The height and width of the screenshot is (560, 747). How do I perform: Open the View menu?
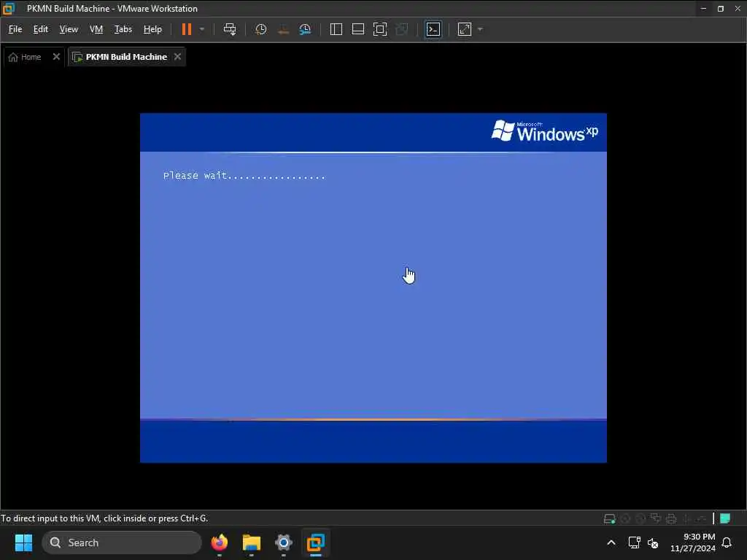tap(69, 29)
